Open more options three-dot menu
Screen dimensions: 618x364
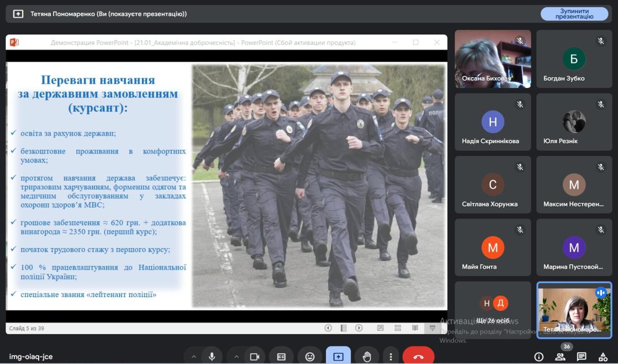point(391,356)
